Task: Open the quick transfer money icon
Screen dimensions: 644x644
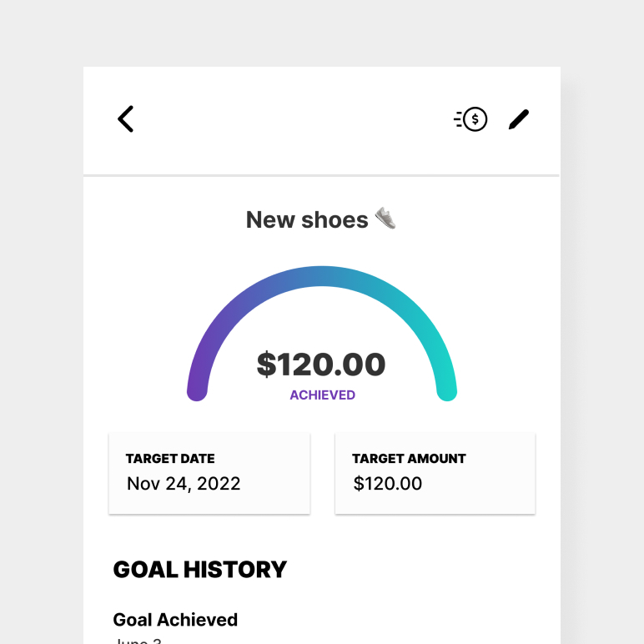Action: [470, 119]
